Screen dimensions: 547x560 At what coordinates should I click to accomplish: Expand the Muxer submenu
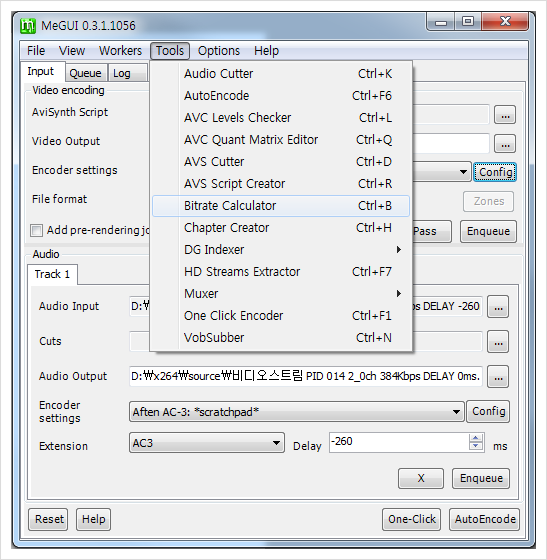tap(281, 294)
